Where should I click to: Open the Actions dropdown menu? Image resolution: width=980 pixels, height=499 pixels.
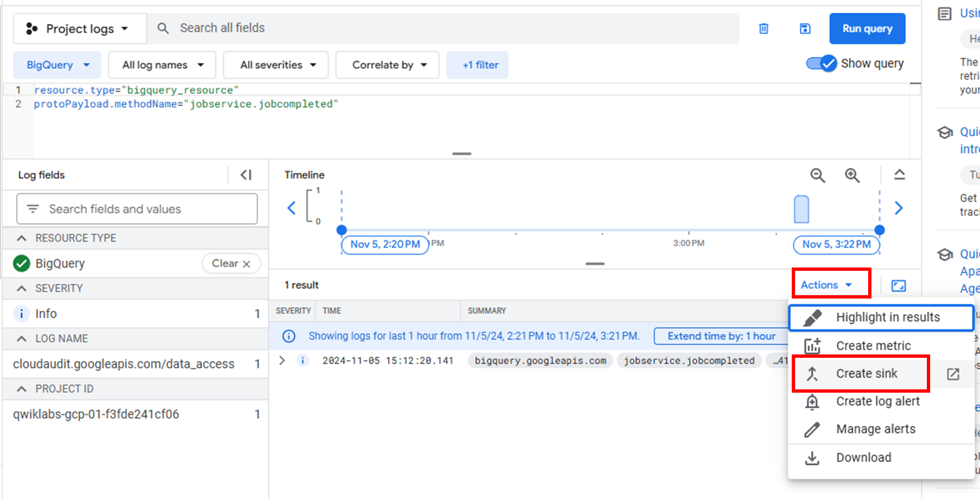[826, 285]
